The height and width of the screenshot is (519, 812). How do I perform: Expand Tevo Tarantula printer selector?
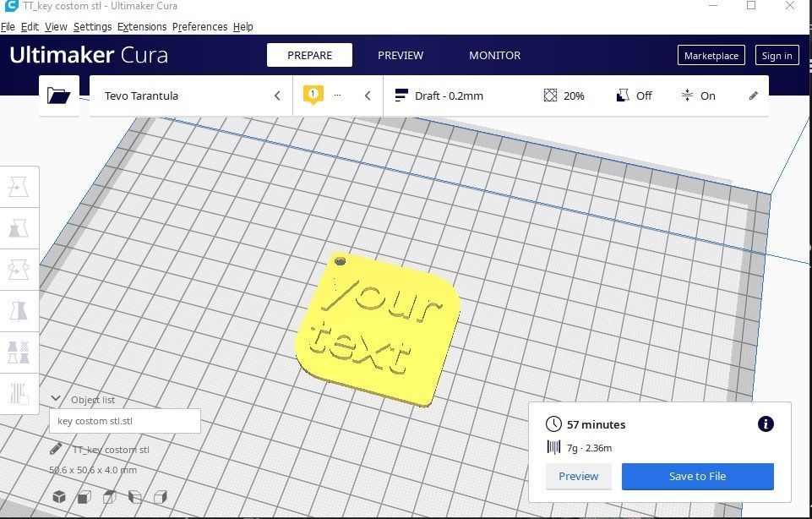[191, 96]
